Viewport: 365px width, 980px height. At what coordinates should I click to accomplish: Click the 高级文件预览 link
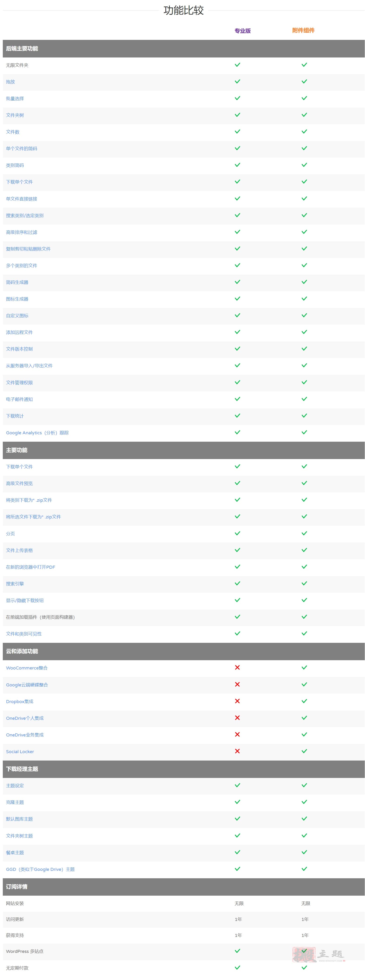tap(19, 484)
